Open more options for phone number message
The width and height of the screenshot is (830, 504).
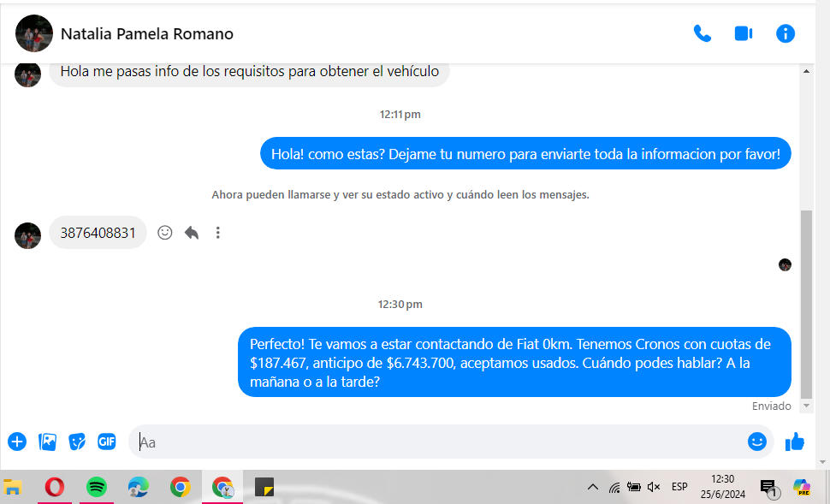(x=218, y=233)
